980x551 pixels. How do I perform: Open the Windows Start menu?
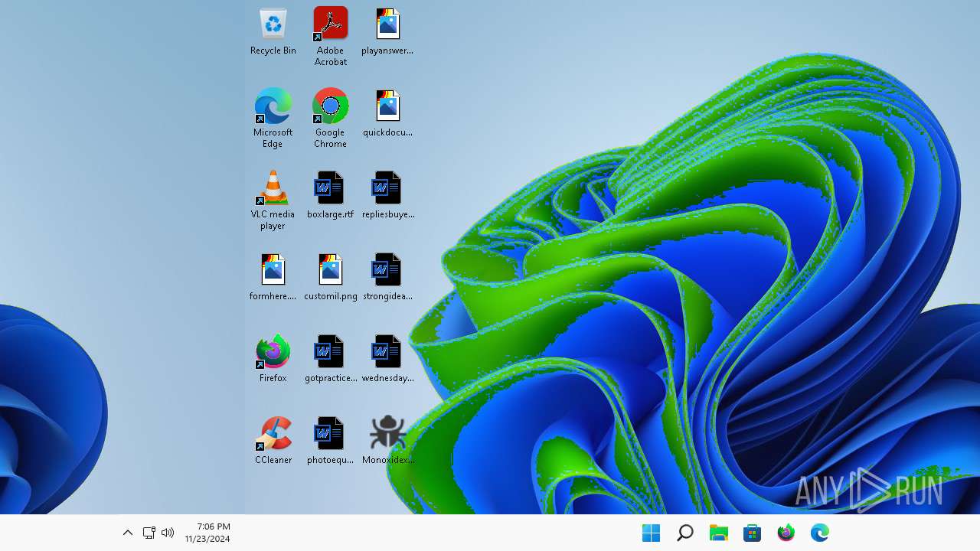coord(652,533)
